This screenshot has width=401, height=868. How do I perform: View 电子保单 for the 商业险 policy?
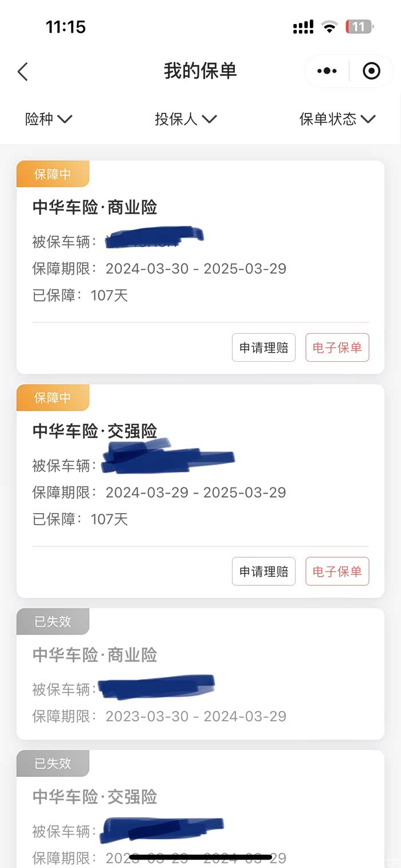click(337, 347)
